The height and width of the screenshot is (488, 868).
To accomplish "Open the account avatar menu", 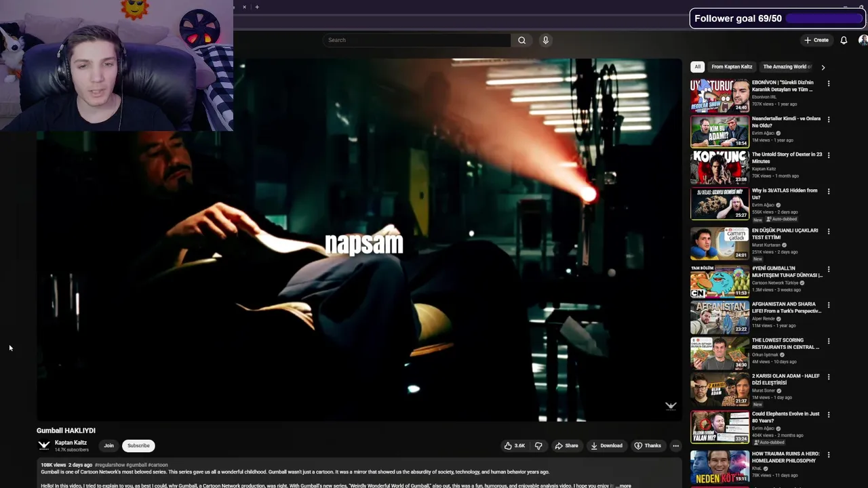I will 863,40.
